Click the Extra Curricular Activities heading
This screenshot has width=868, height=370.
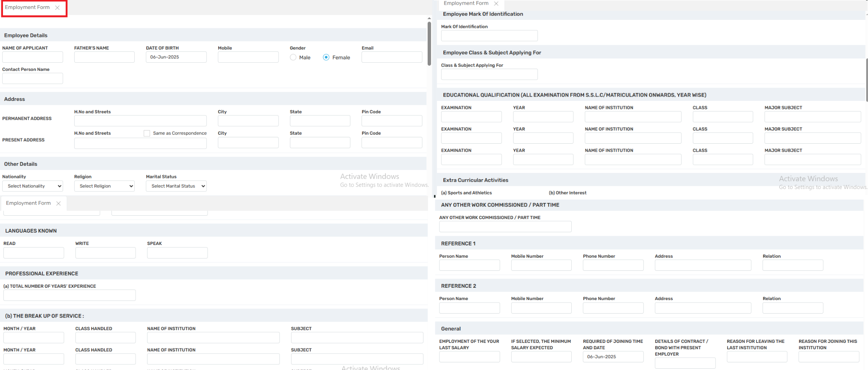point(476,180)
